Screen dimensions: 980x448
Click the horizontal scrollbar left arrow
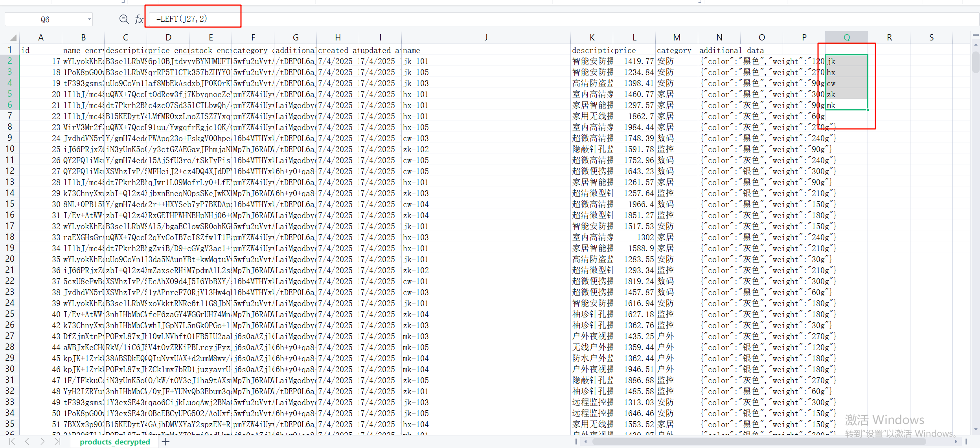tap(586, 442)
